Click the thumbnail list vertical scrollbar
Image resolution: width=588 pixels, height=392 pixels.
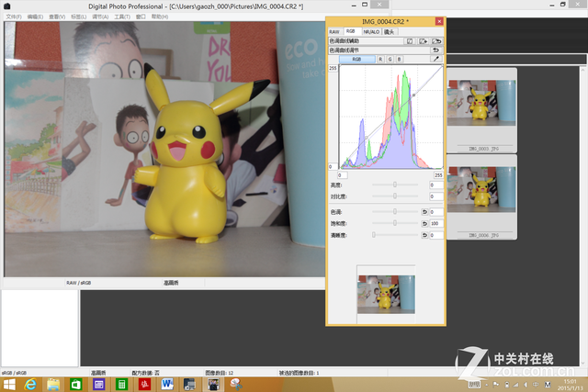[x=582, y=217]
